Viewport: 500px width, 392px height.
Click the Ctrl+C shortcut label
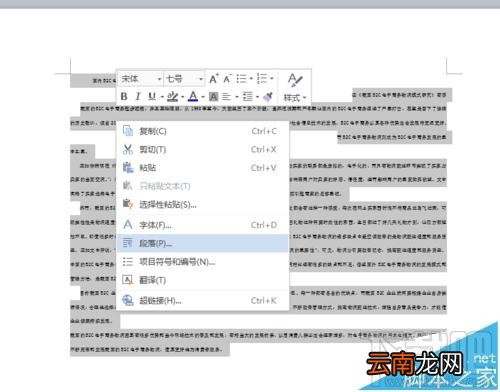[x=264, y=131]
